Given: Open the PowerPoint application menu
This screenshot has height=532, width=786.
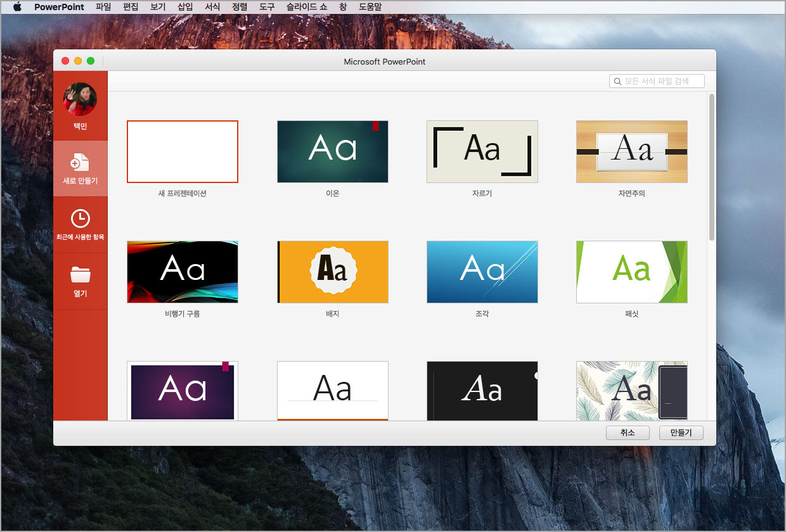Looking at the screenshot, I should (x=59, y=7).
